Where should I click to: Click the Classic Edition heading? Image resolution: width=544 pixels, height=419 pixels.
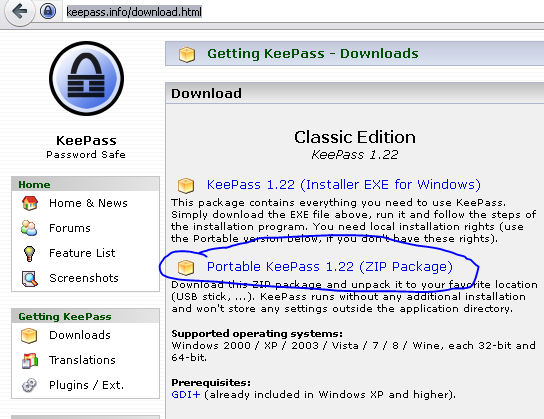coord(355,137)
